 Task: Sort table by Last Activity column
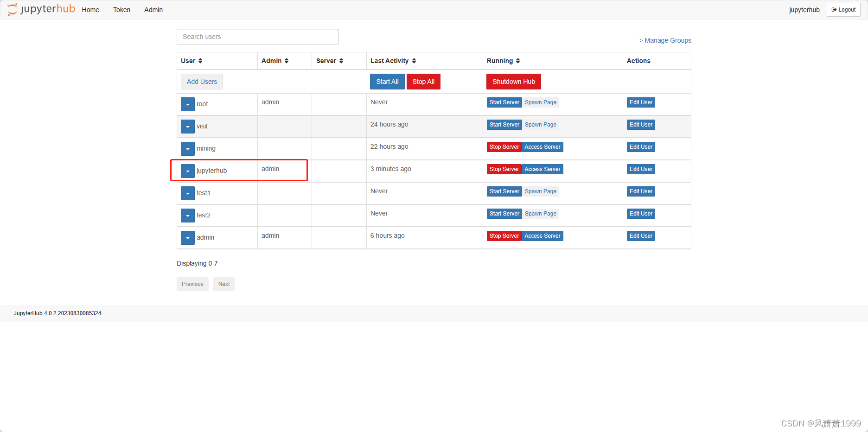pyautogui.click(x=414, y=61)
